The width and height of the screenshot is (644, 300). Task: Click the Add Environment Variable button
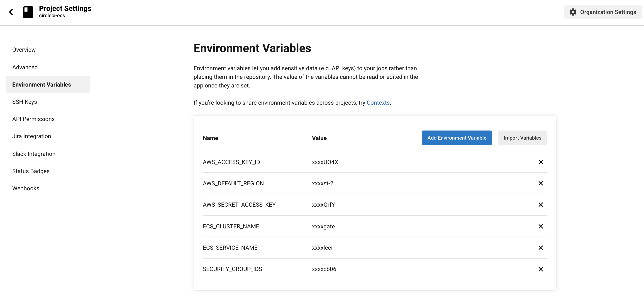tap(456, 138)
